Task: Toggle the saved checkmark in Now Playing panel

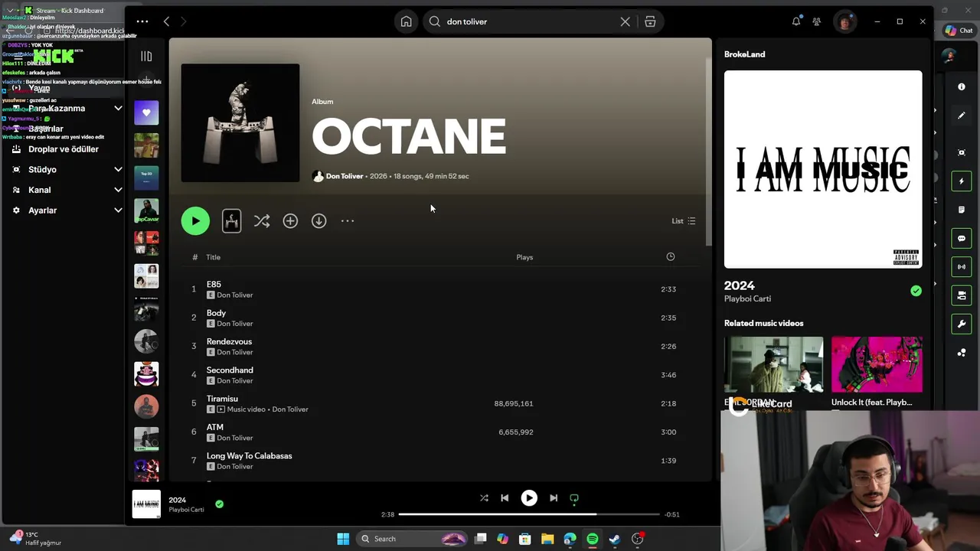Action: point(916,291)
